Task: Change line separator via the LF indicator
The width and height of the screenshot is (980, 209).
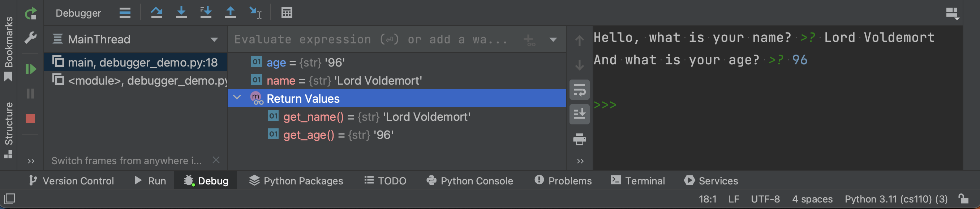Action: click(734, 199)
